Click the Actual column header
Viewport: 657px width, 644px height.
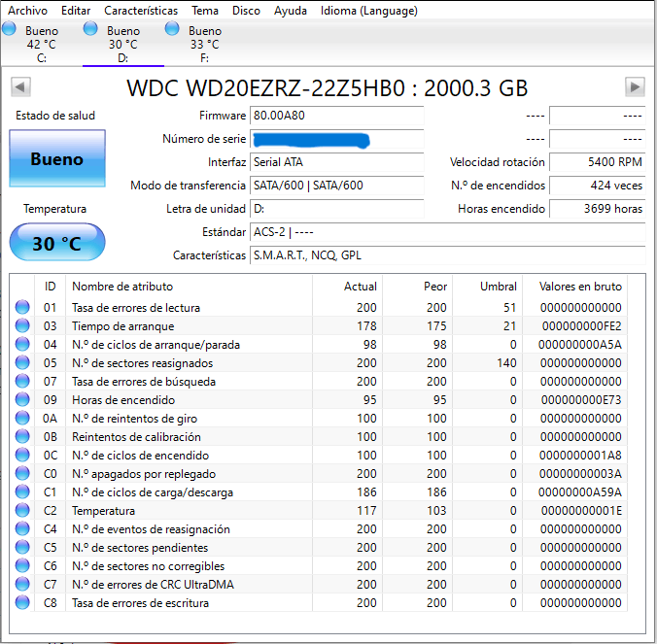(x=347, y=287)
